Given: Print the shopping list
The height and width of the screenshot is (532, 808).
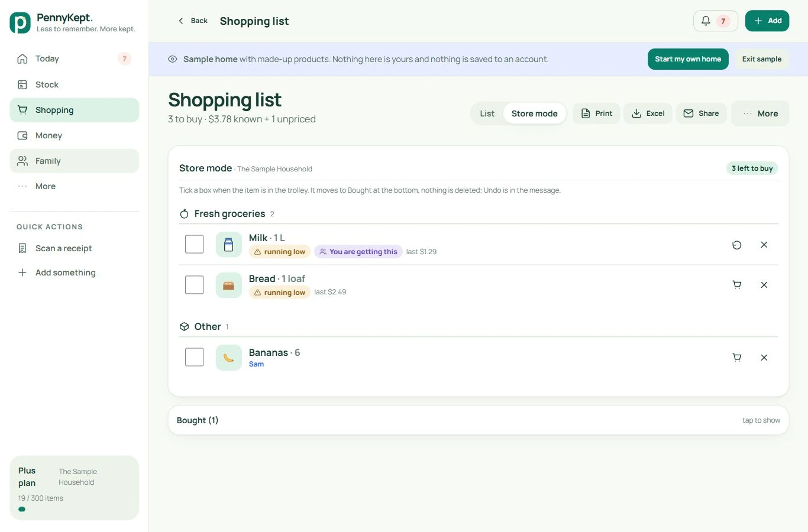Looking at the screenshot, I should pos(596,113).
